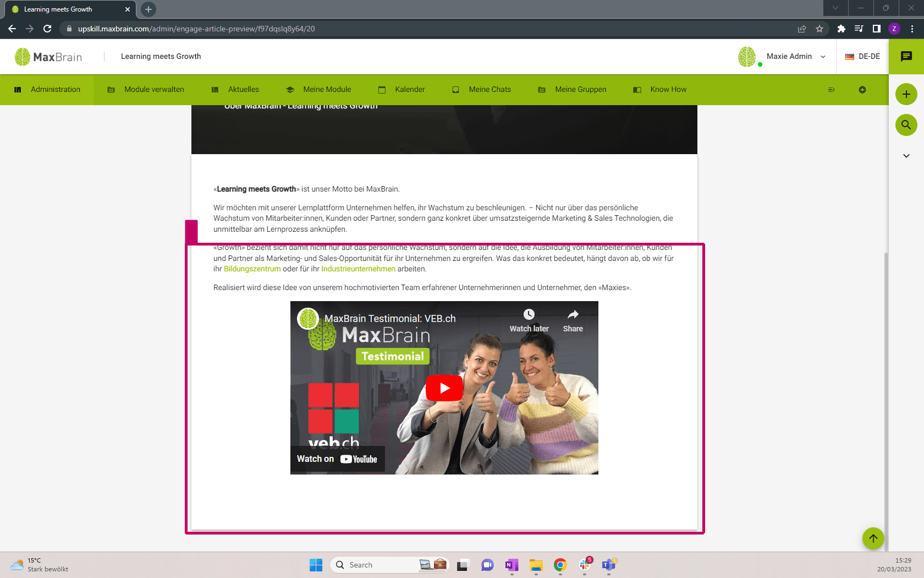The width and height of the screenshot is (924, 578).
Task: Open Microsoft Teams from the taskbar
Action: [609, 565]
